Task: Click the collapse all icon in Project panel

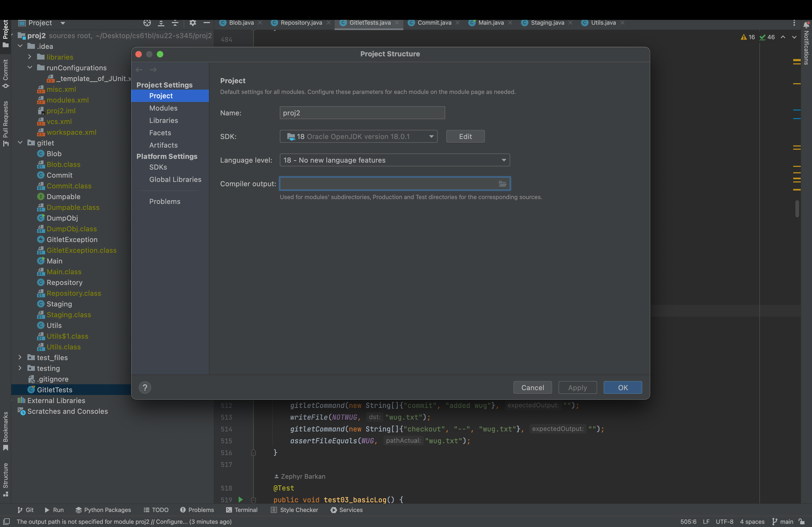Action: click(x=175, y=23)
